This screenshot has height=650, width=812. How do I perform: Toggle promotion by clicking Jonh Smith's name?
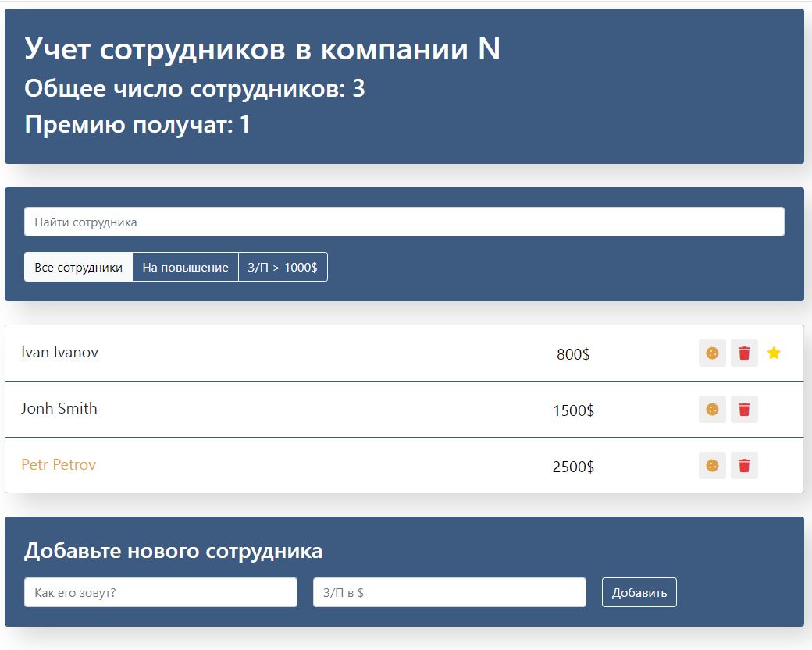[x=59, y=409]
